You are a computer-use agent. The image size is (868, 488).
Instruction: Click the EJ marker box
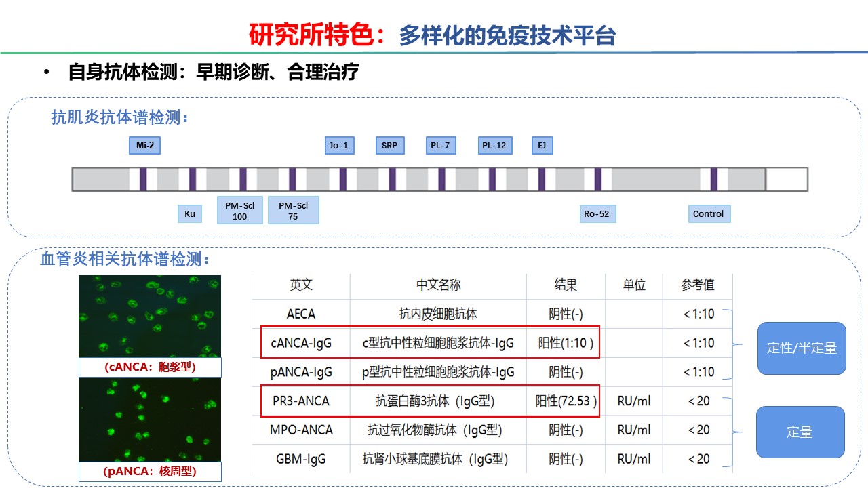point(541,145)
